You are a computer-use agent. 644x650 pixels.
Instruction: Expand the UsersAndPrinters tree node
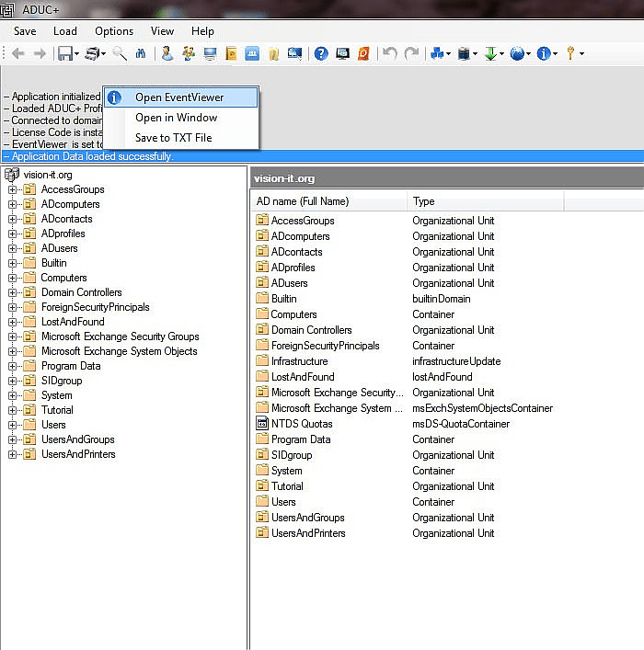(x=12, y=454)
